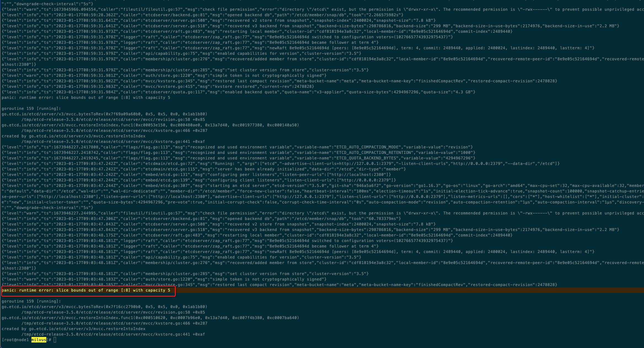
Task: Select the goroutine 159 [running] line
Action: [x=31, y=301]
